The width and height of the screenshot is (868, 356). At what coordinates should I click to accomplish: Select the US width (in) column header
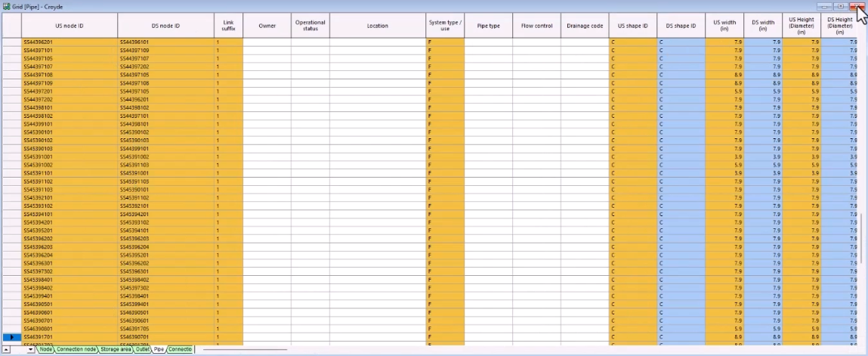(724, 26)
